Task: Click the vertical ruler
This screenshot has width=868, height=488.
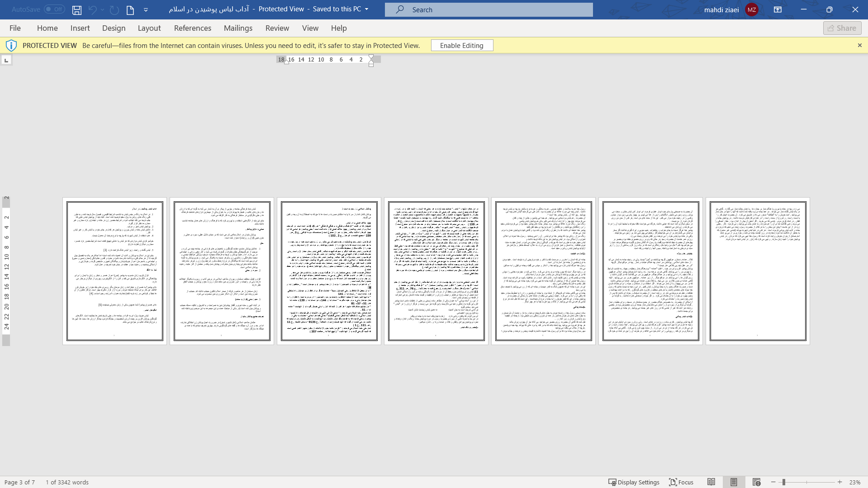Action: point(6,271)
